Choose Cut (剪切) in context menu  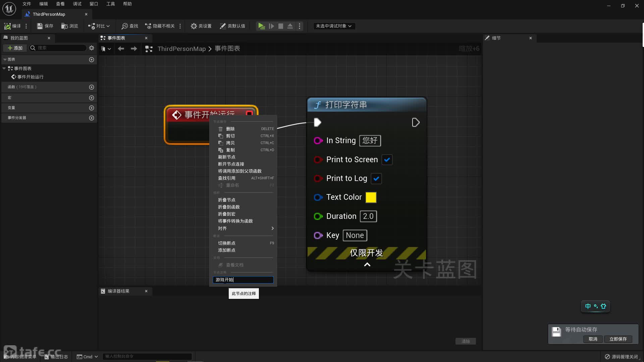pyautogui.click(x=243, y=136)
